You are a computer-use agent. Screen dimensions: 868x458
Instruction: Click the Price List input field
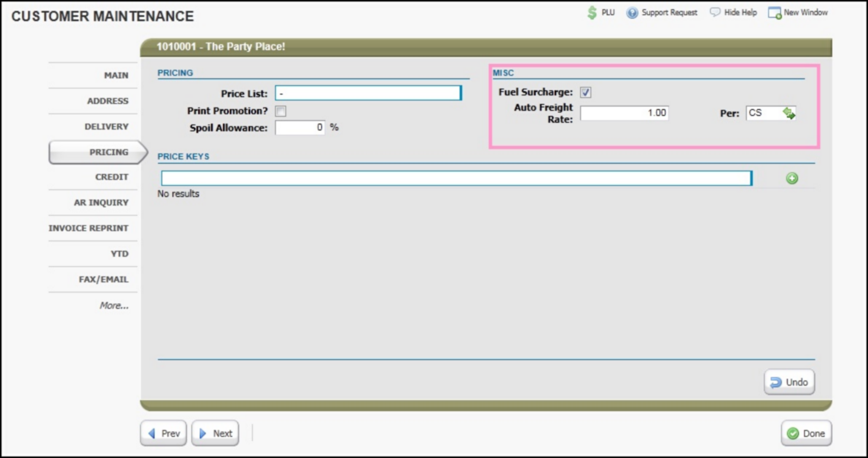(368, 93)
